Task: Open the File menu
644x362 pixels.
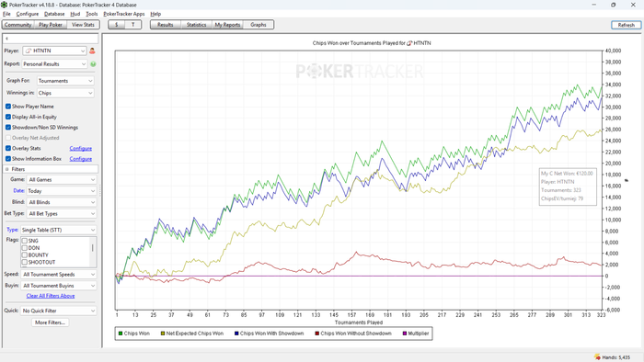Action: [6, 14]
